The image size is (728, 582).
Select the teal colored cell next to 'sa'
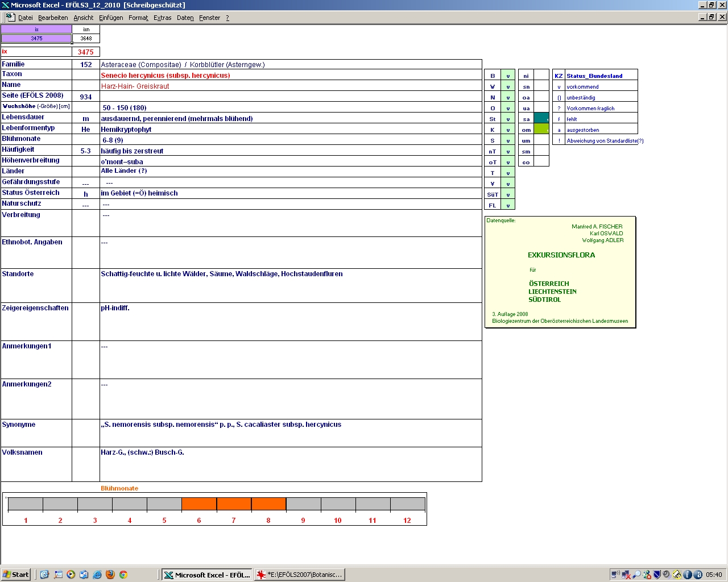tap(541, 118)
